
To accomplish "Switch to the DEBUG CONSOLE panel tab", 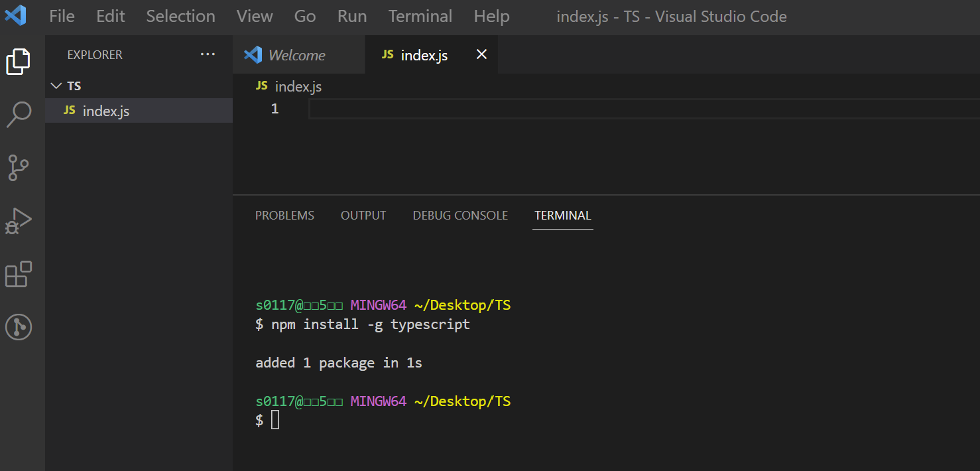I will click(460, 216).
